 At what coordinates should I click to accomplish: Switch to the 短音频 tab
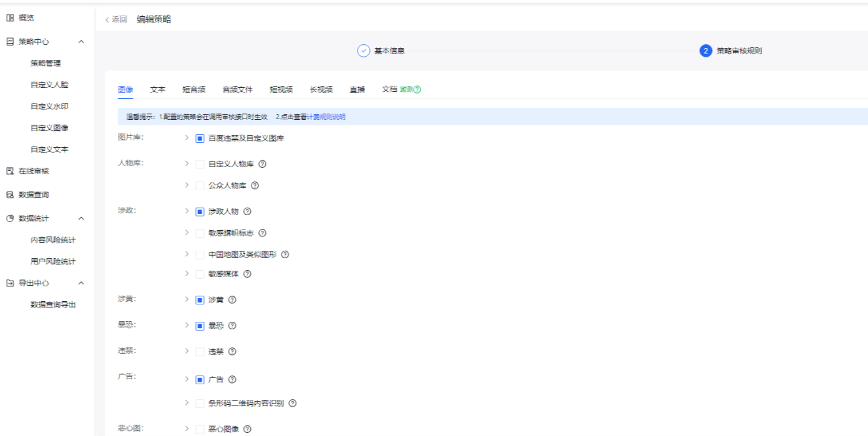tap(194, 90)
